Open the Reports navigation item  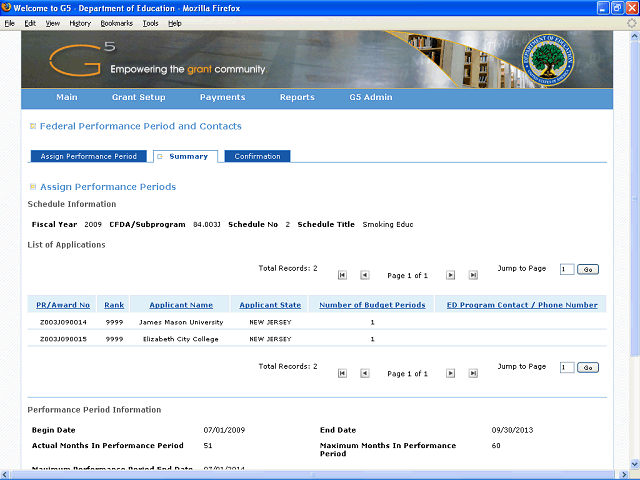[297, 97]
